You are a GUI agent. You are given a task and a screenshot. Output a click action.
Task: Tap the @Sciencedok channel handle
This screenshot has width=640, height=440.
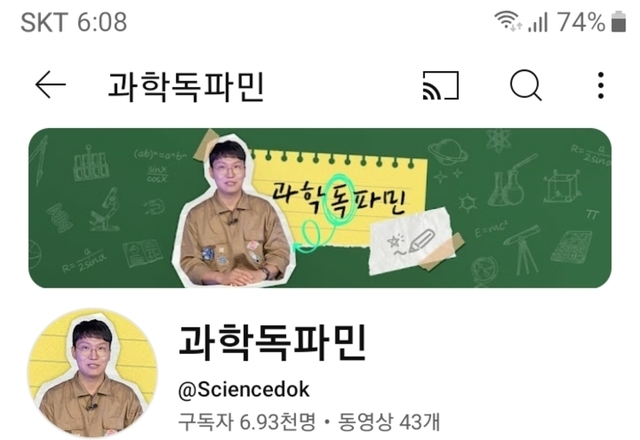pos(244,390)
